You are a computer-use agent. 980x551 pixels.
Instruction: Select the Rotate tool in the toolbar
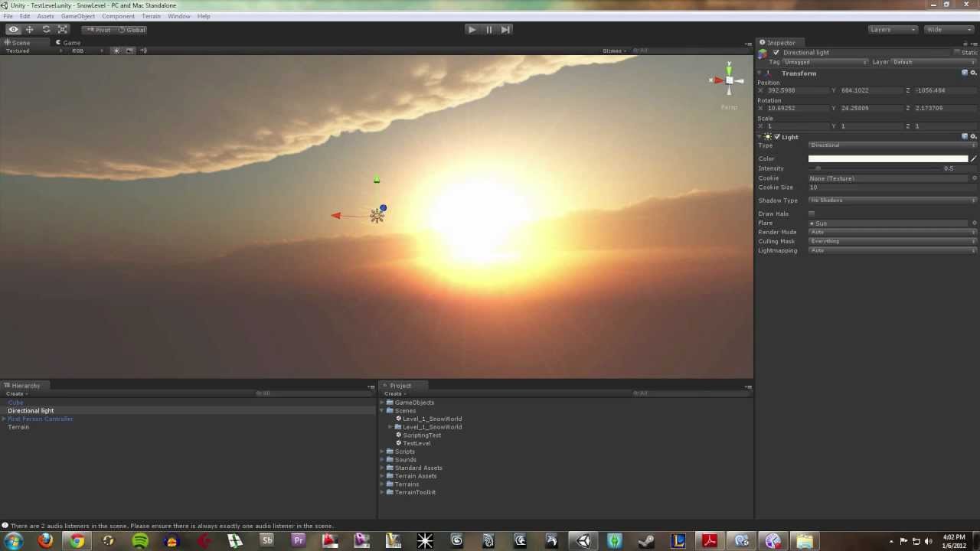pos(46,30)
